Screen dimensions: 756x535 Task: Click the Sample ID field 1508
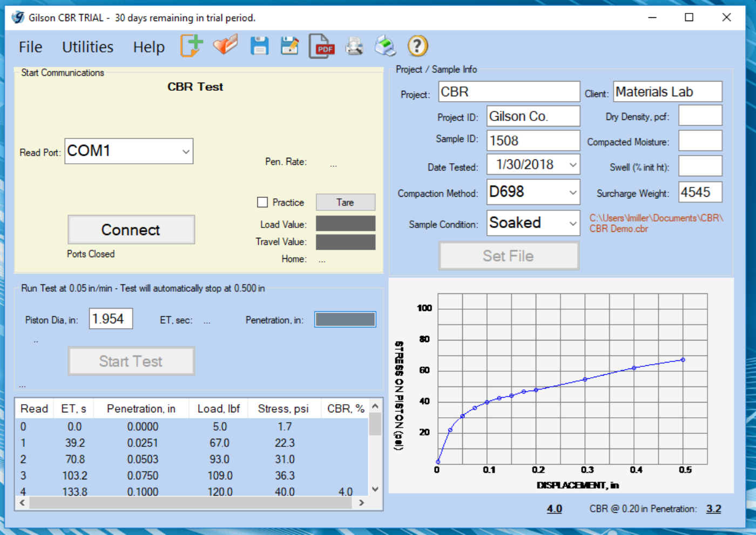pyautogui.click(x=534, y=141)
